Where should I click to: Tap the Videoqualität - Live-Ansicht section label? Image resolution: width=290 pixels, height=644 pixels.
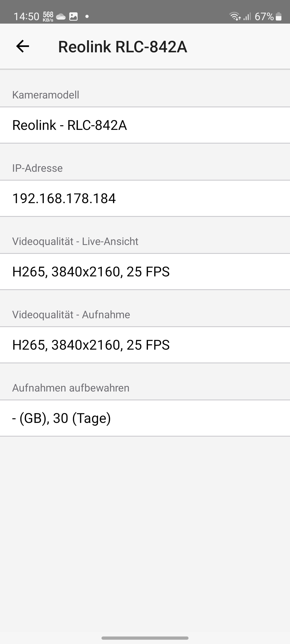(75, 241)
